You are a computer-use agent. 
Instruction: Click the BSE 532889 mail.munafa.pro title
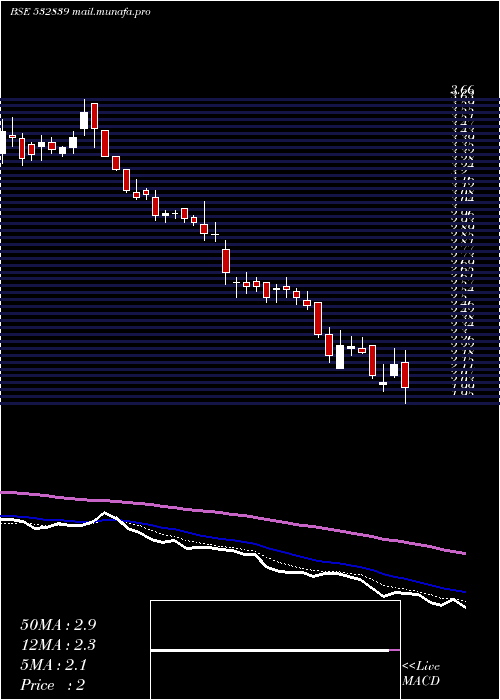click(80, 12)
